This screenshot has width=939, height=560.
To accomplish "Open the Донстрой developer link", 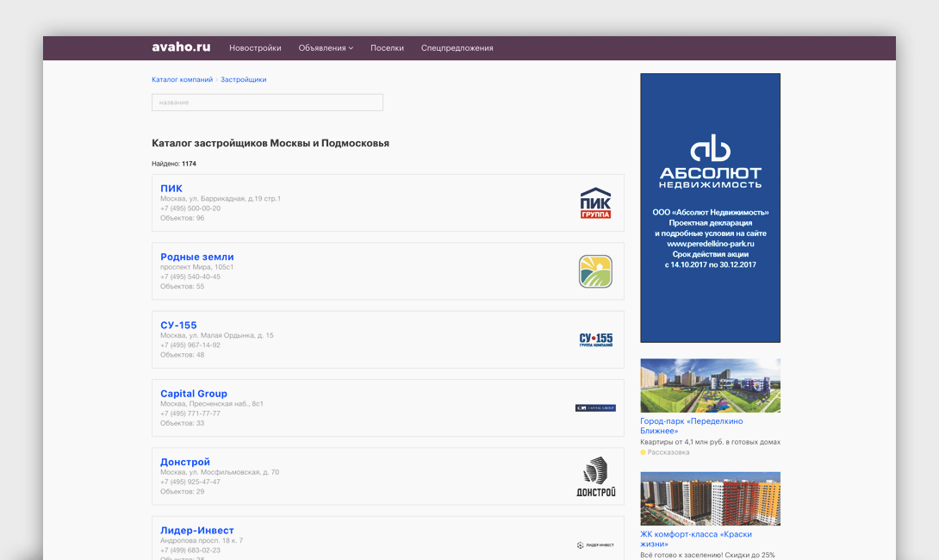I will coord(185,462).
